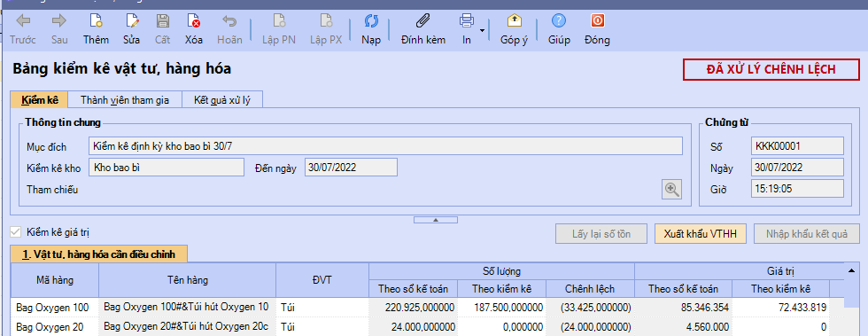Click the Túi hút Oxygen 20c name cell
Image resolution: width=868 pixels, height=336 pixels.
point(187,327)
